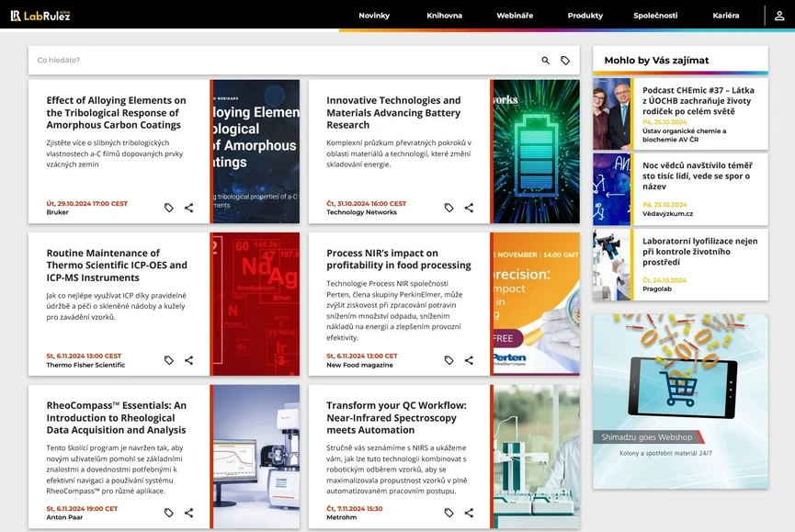Focus the 'Co hledáte?' search field
The width and height of the screenshot is (795, 532).
pyautogui.click(x=284, y=61)
